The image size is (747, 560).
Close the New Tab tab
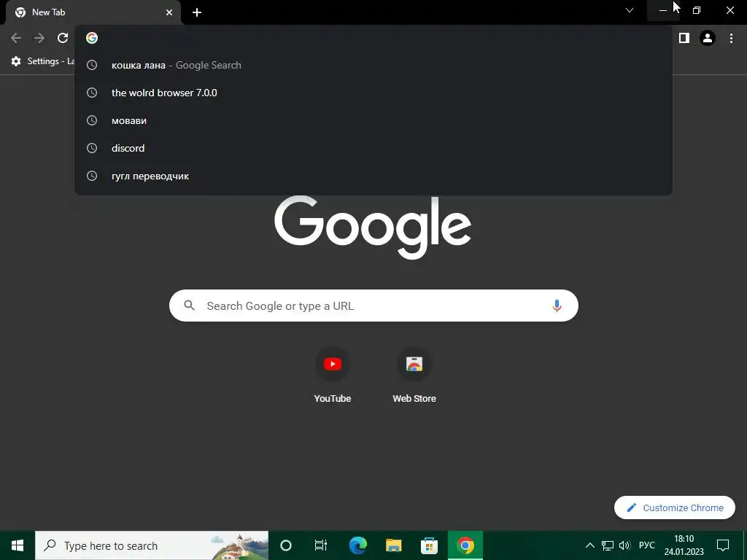[x=169, y=12]
